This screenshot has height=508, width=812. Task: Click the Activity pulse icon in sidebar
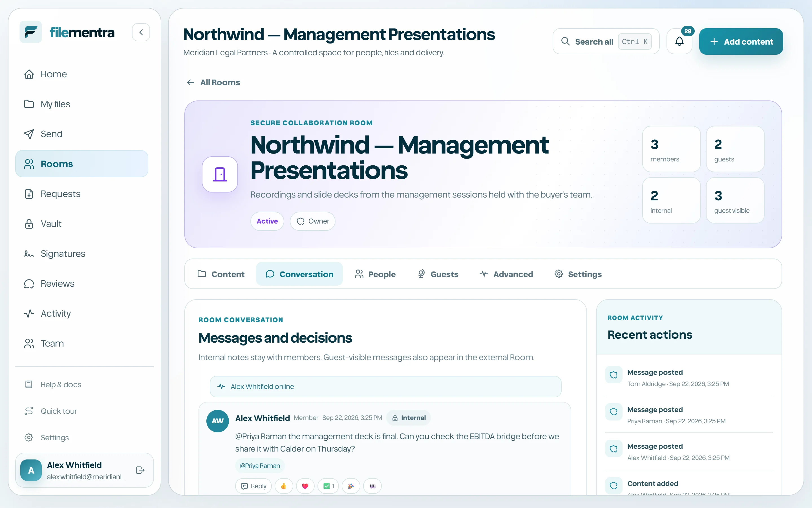coord(29,314)
